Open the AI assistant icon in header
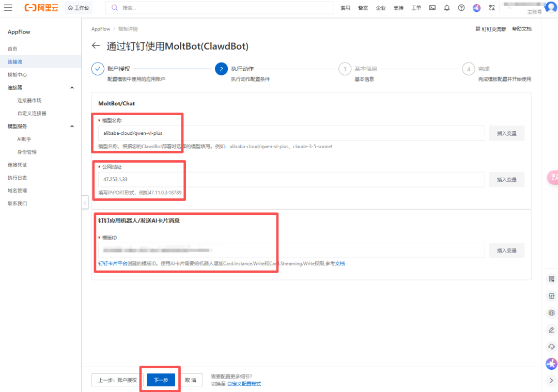Viewport: 558px width, 392px height. tap(476, 8)
